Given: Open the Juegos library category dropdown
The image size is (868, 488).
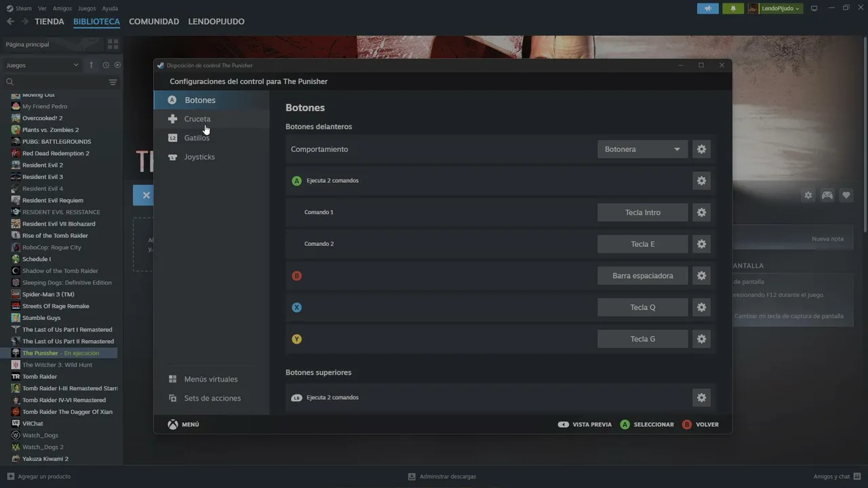Looking at the screenshot, I should [x=42, y=65].
